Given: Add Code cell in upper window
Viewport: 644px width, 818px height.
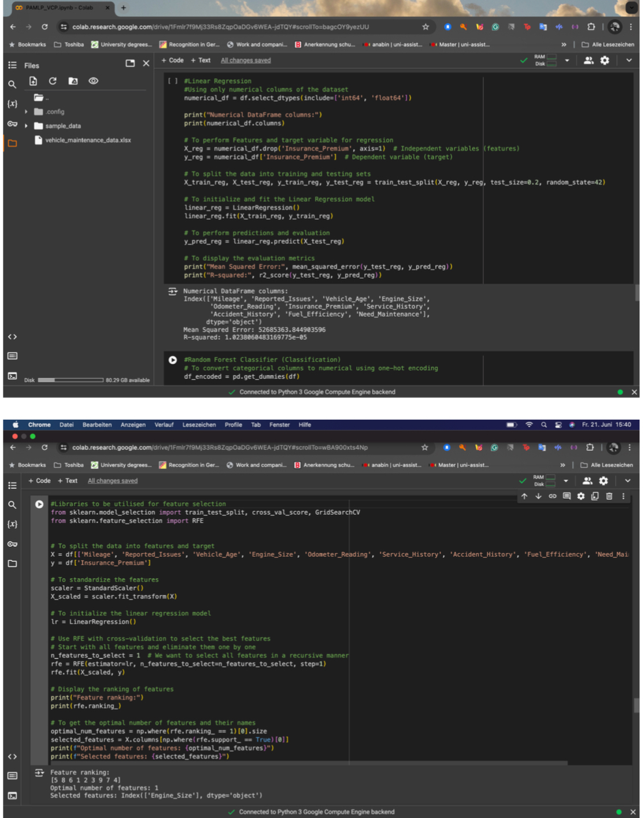Looking at the screenshot, I should pos(172,60).
